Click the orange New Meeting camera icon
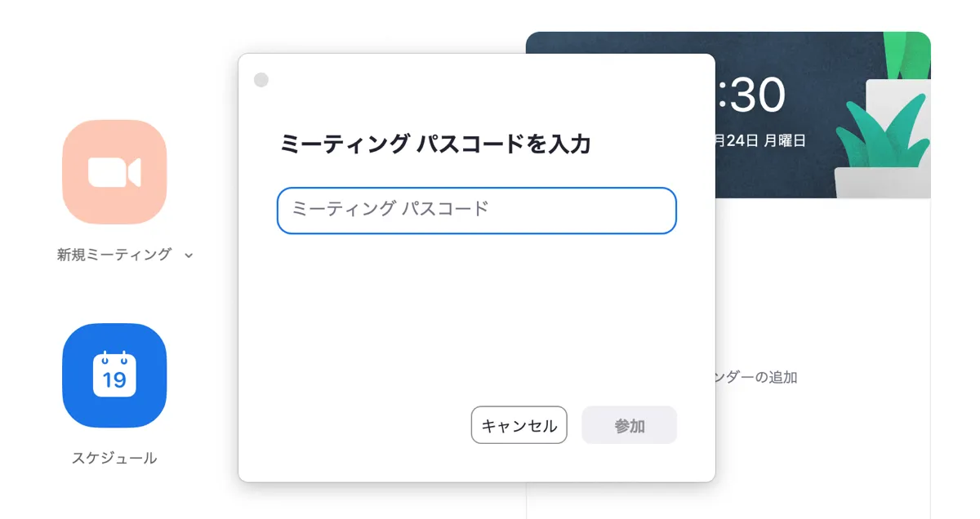Image resolution: width=980 pixels, height=519 pixels. click(x=114, y=172)
